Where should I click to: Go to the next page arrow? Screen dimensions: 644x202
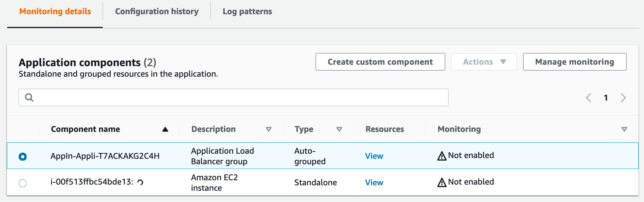coord(623,98)
